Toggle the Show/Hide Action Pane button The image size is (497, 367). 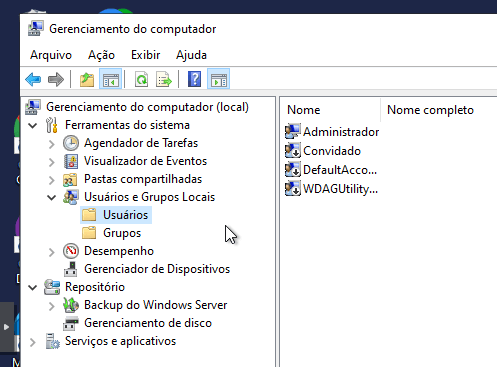point(218,80)
